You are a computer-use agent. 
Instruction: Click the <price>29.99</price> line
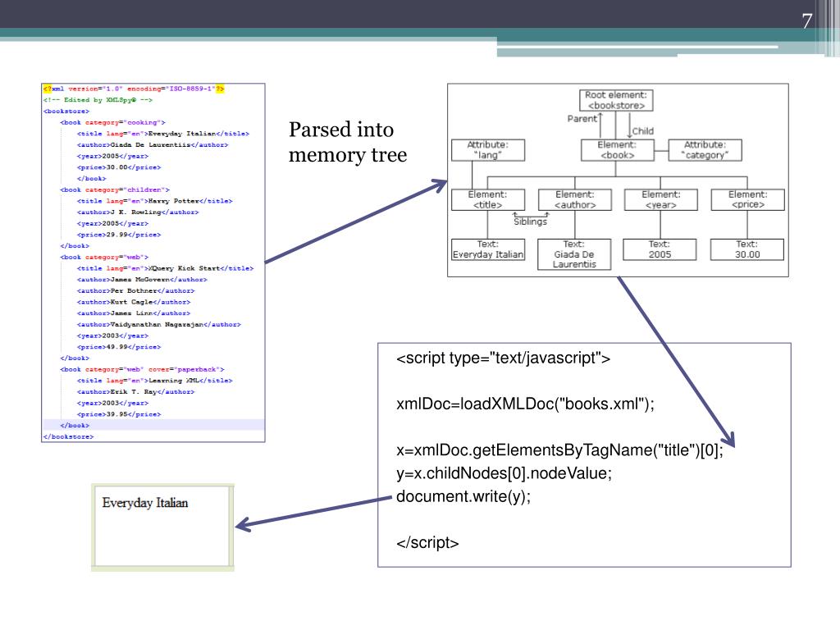[x=118, y=235]
